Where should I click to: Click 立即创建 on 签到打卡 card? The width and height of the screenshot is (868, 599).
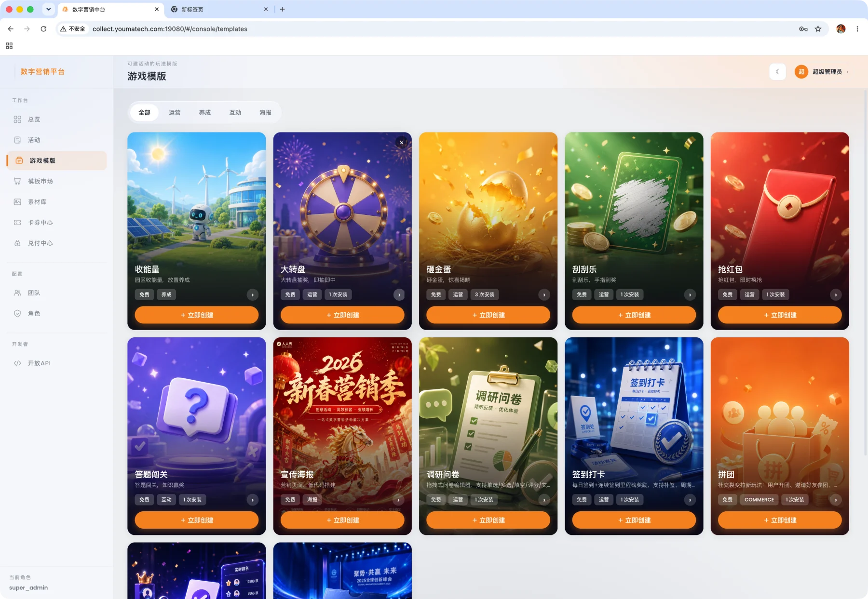point(634,520)
